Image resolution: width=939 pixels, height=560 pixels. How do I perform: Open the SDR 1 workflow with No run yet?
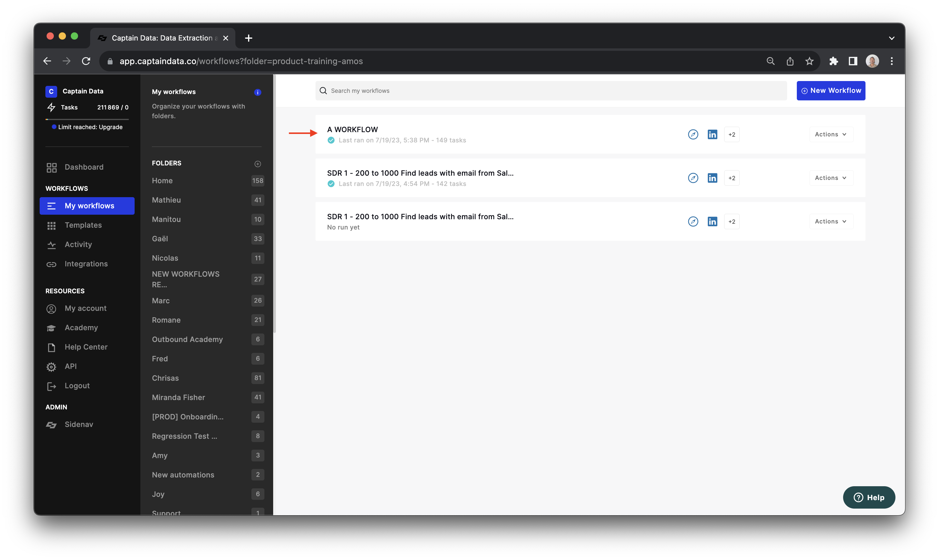point(420,217)
